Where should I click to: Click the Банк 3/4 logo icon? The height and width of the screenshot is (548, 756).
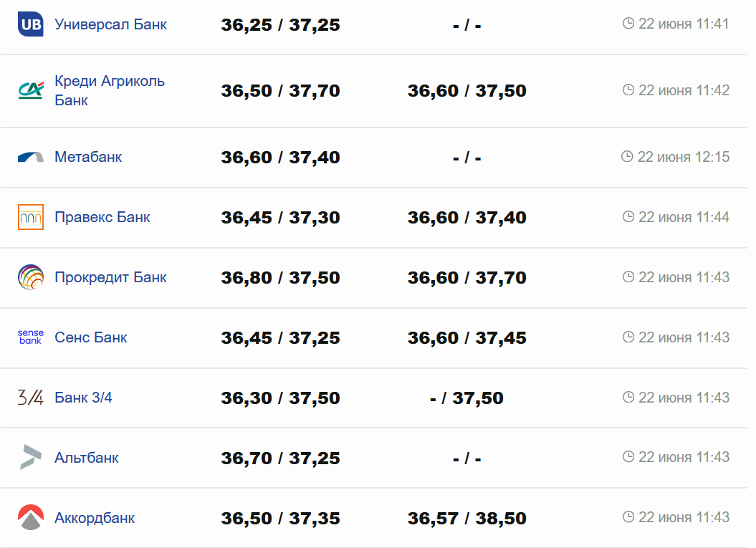point(31,398)
